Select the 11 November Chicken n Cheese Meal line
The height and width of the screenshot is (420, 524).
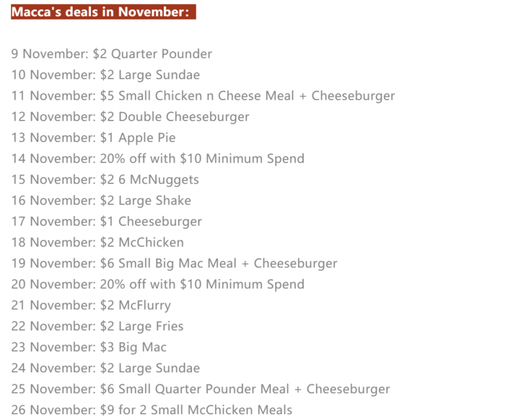click(x=203, y=96)
